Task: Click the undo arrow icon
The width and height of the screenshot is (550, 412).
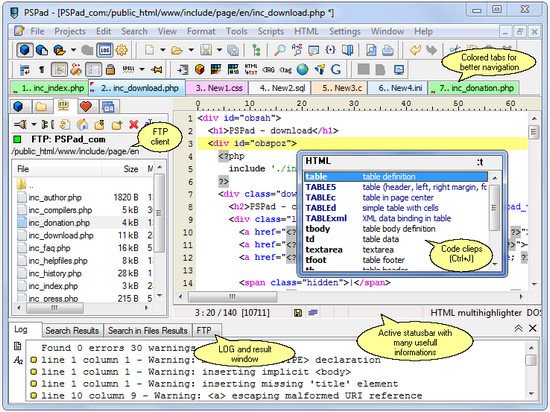Action: click(x=415, y=50)
